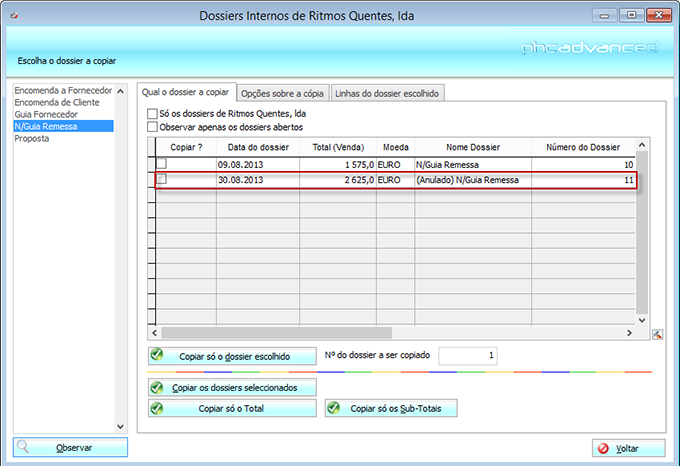Open the 'Opções sobre a cópia' tab

pos(282,93)
